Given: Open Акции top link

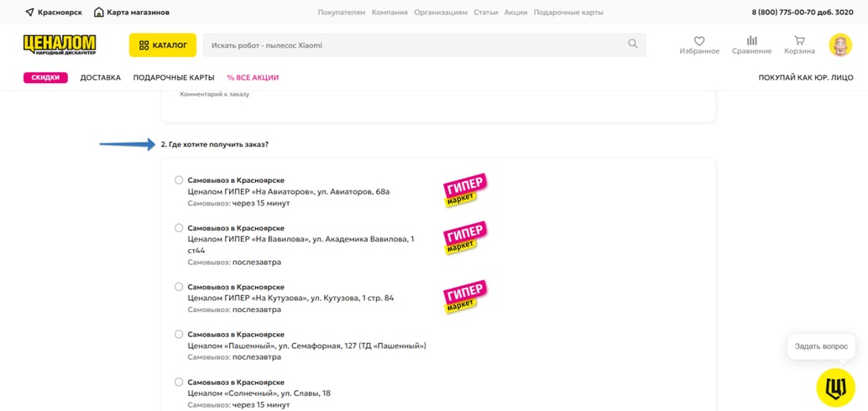Looking at the screenshot, I should (x=515, y=13).
